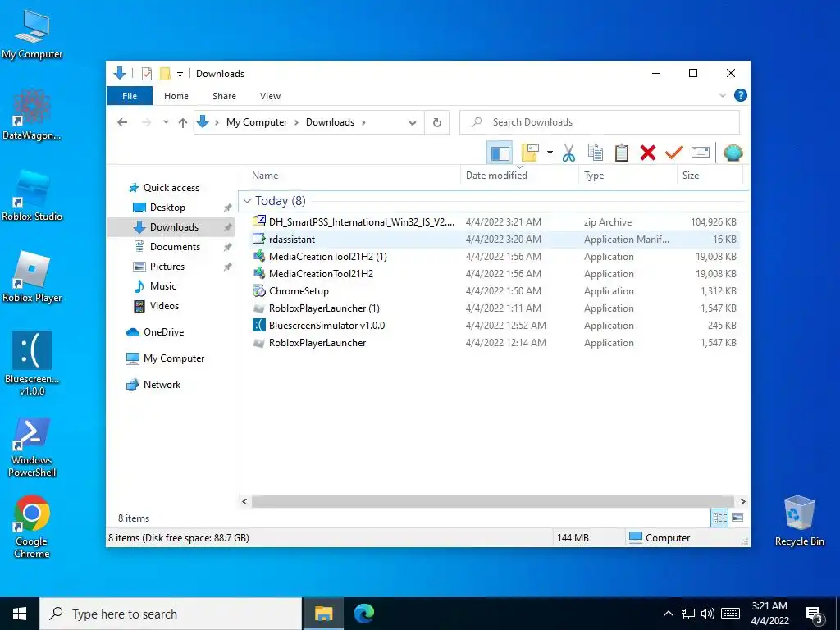Click Microsoft Edge in the taskbar
The width and height of the screenshot is (840, 630).
point(364,614)
